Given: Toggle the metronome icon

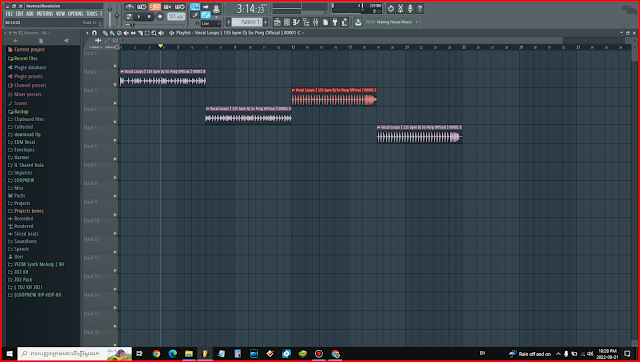Looking at the screenshot, I should coord(130,7).
